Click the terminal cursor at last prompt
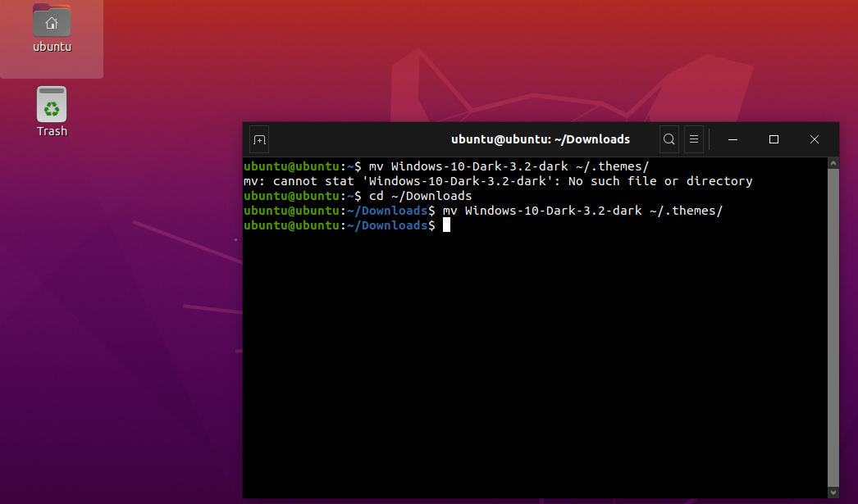858x504 pixels. point(446,225)
